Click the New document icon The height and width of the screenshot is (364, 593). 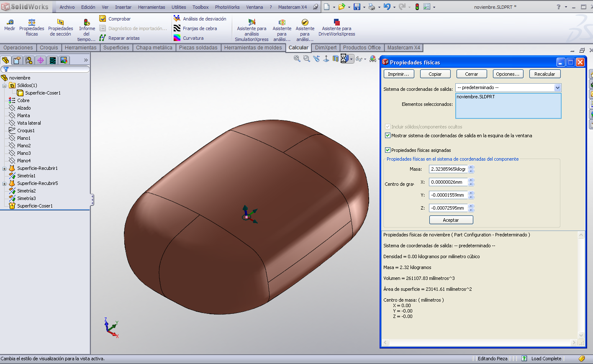327,7
